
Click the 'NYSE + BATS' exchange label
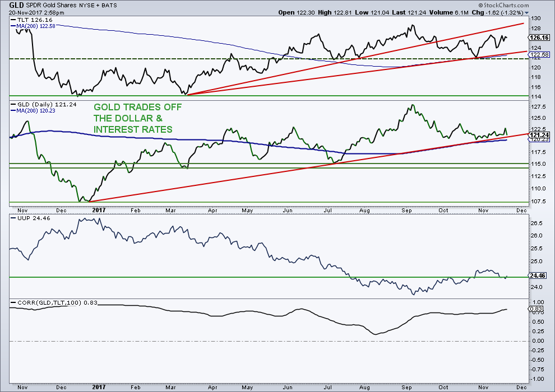pyautogui.click(x=98, y=5)
